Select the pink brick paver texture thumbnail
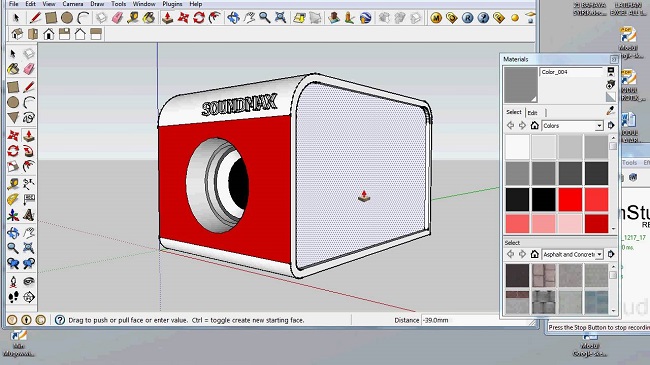 point(543,275)
